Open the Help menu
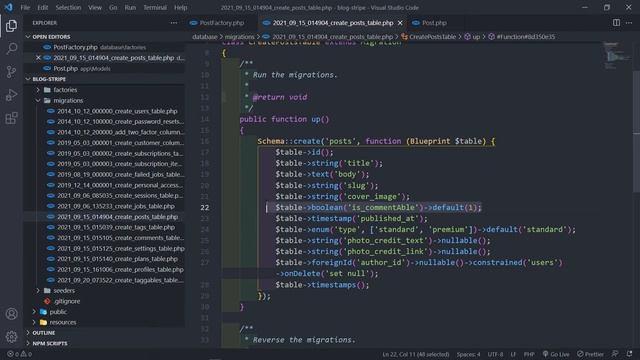640x360 pixels. pyautogui.click(x=180, y=7)
